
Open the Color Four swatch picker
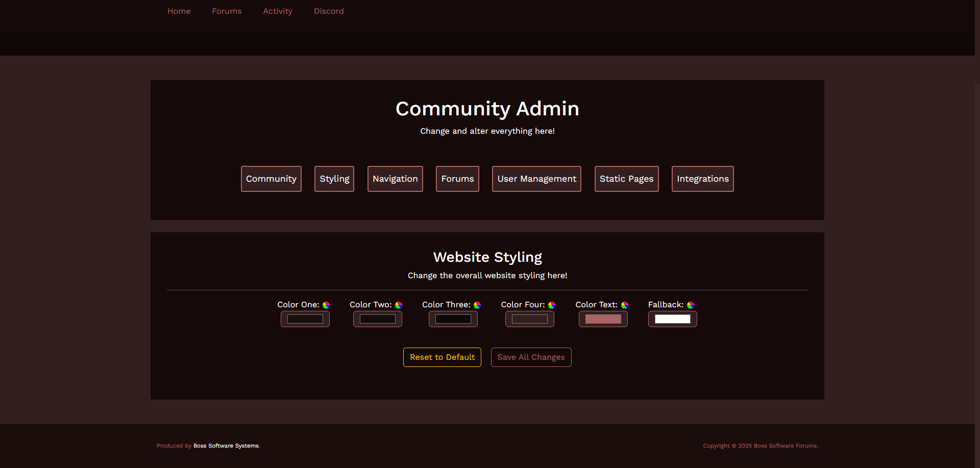point(530,319)
